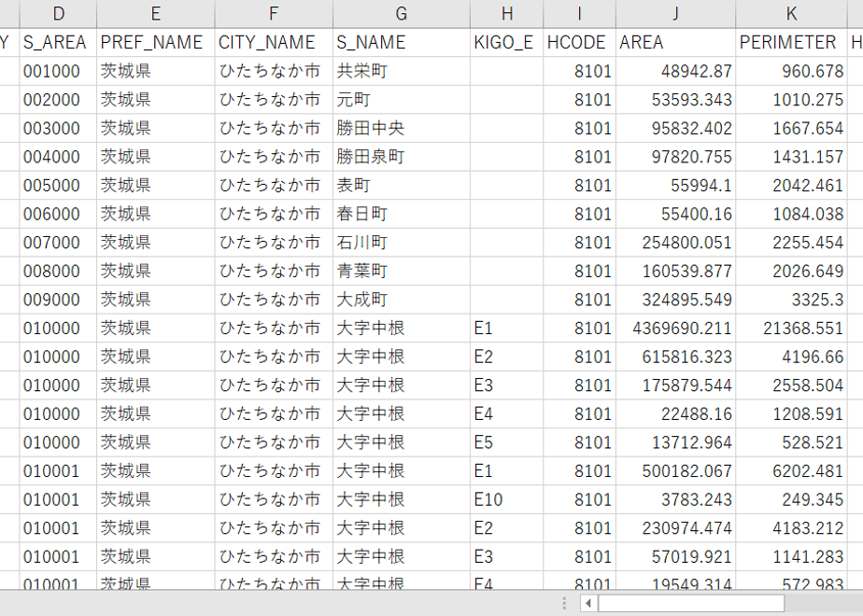This screenshot has height=616, width=863.
Task: Click the HCODE header cell
Action: 580,42
